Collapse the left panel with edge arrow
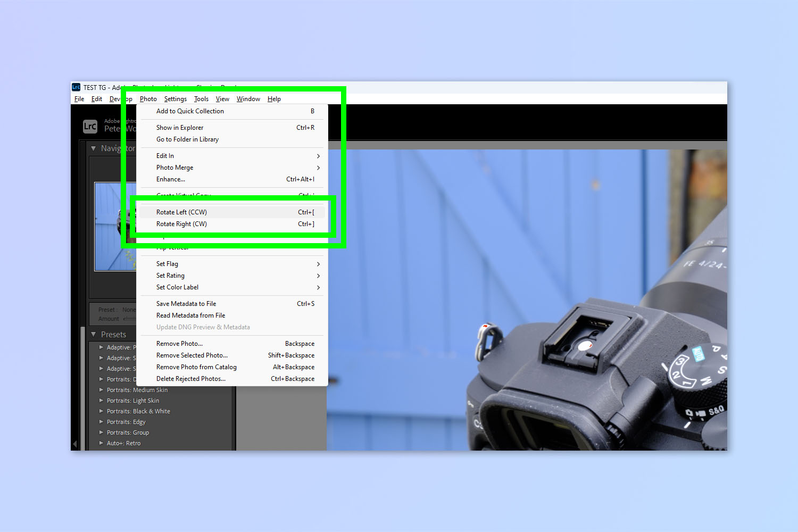Viewport: 798px width, 532px height. (x=74, y=443)
